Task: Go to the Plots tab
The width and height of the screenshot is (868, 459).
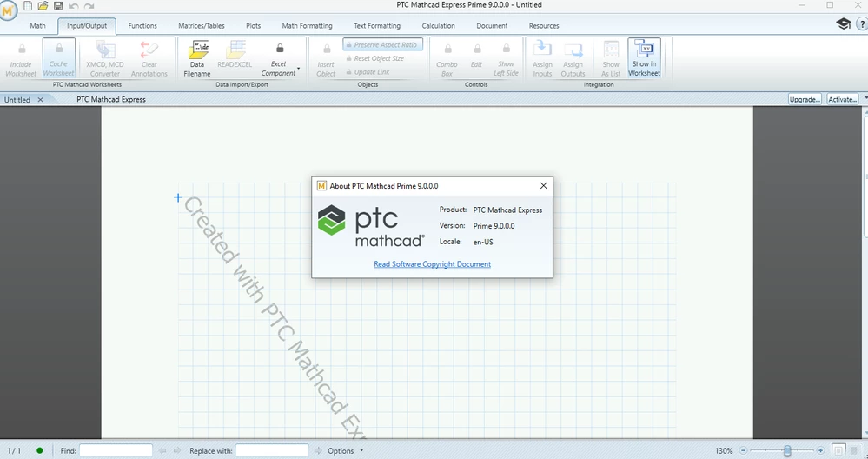Action: click(253, 26)
